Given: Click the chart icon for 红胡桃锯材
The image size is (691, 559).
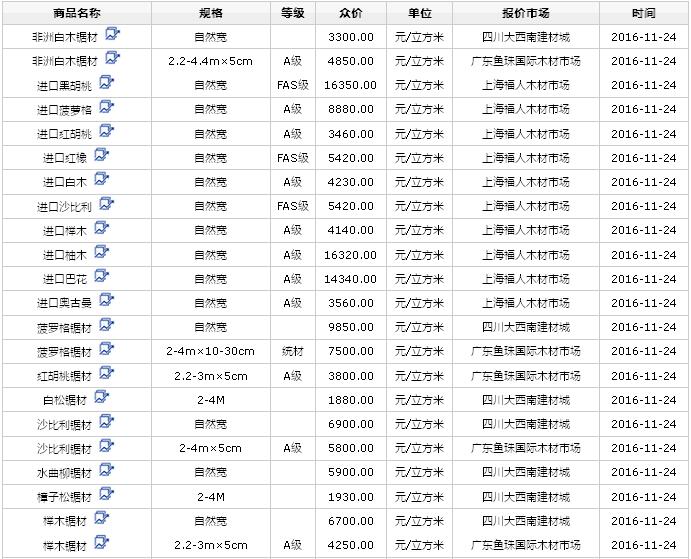Looking at the screenshot, I should [107, 373].
